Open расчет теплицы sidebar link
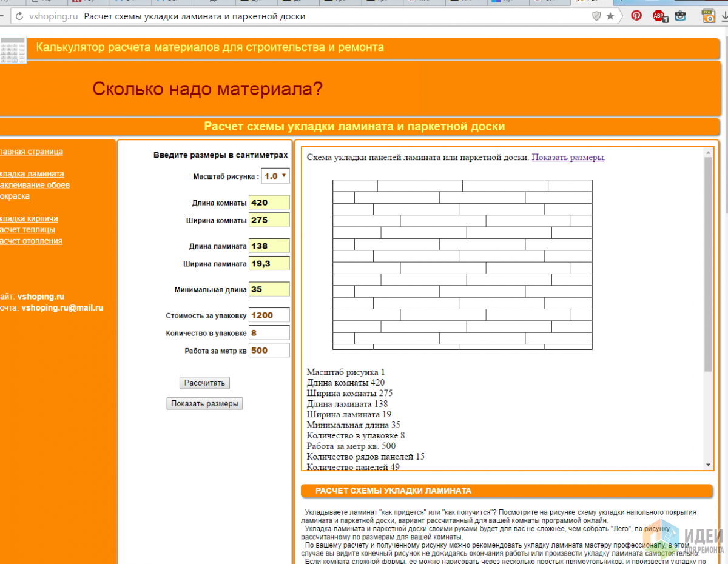728x564 pixels. pyautogui.click(x=28, y=230)
